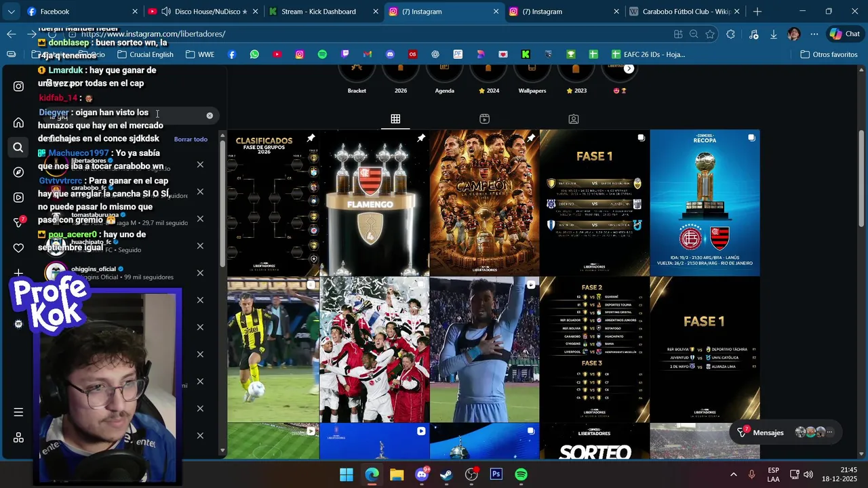868x488 pixels.
Task: Remove the 'tomastaburuaga' recent search entry
Action: point(200,219)
